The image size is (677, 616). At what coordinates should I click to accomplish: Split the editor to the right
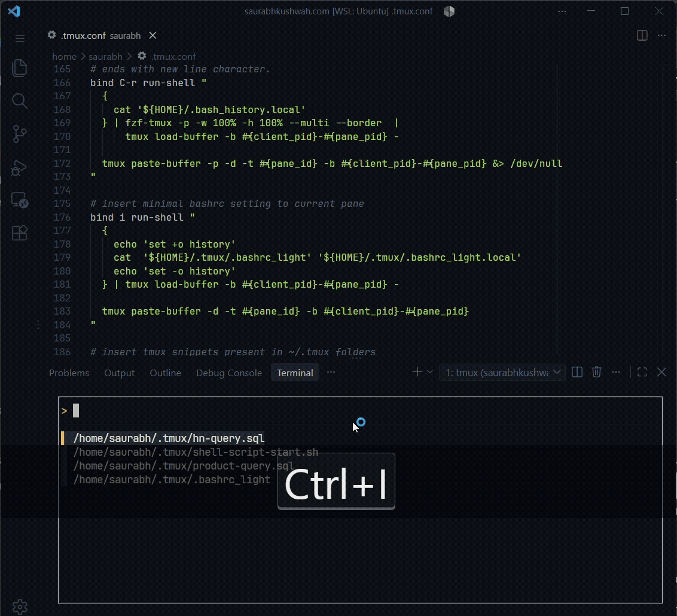[x=642, y=35]
